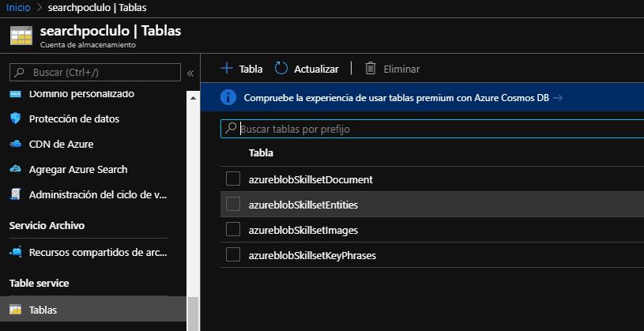Viewport: 644px width, 331px height.
Task: Click the sidebar scrollbar thumb
Action: coord(193,314)
